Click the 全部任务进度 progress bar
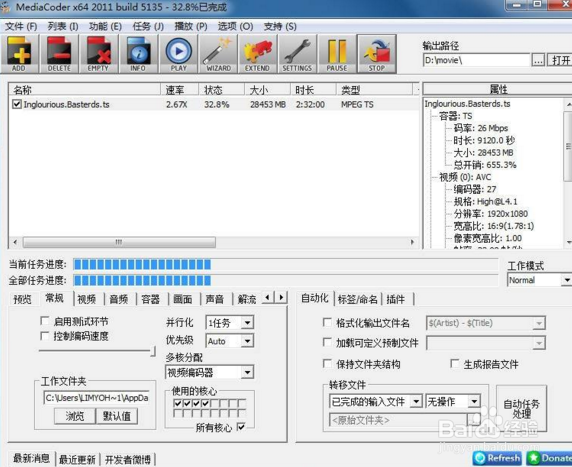Viewport: 572px width, 467px height. click(286, 281)
